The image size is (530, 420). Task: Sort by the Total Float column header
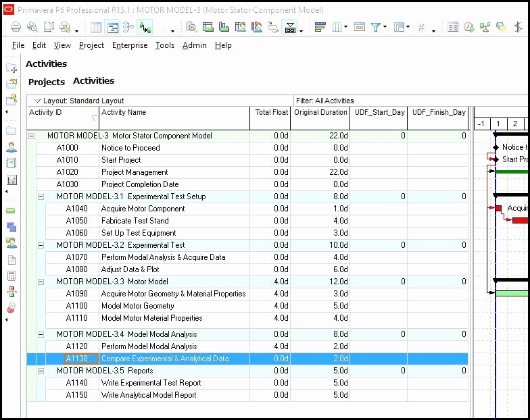coord(271,113)
